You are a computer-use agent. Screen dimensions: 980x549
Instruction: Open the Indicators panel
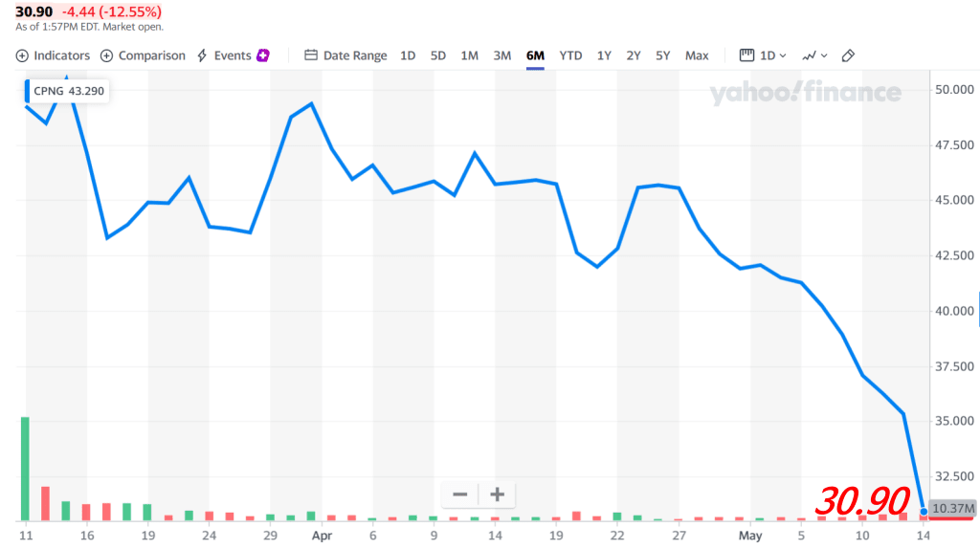tap(54, 55)
